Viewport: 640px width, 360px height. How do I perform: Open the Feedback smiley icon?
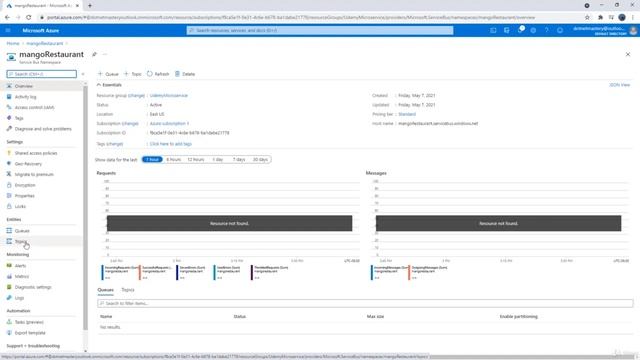(x=560, y=30)
